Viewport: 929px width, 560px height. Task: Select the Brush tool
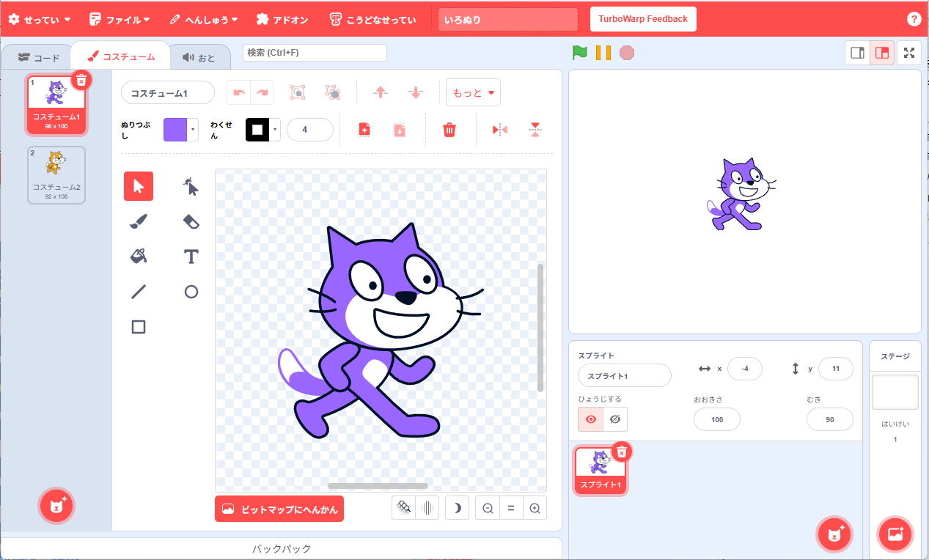pos(139,221)
